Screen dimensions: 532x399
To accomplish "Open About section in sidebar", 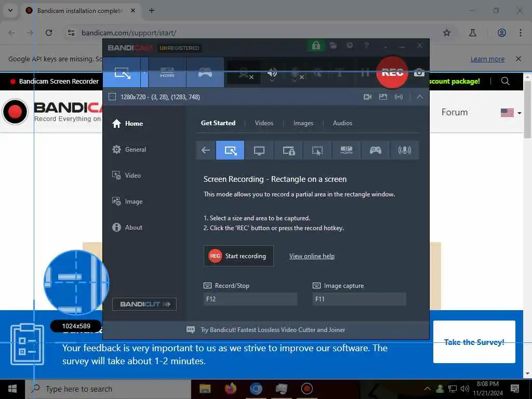I will (127, 228).
